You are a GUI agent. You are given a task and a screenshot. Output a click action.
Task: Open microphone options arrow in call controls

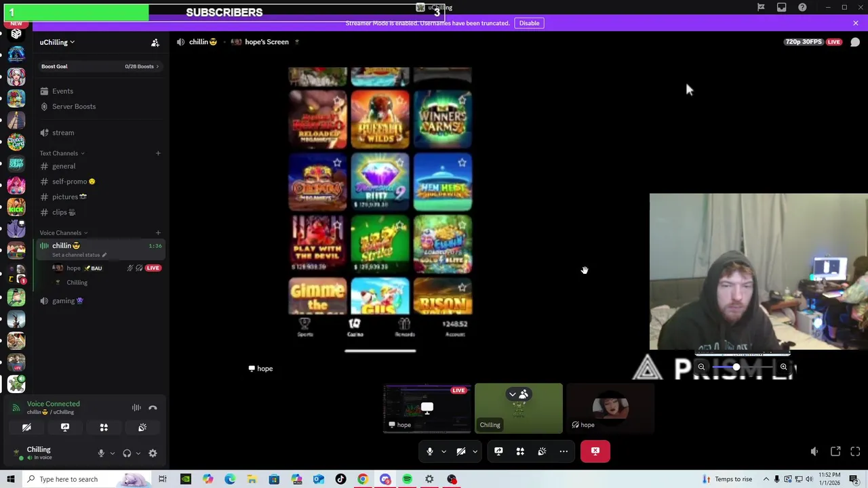pos(443,451)
